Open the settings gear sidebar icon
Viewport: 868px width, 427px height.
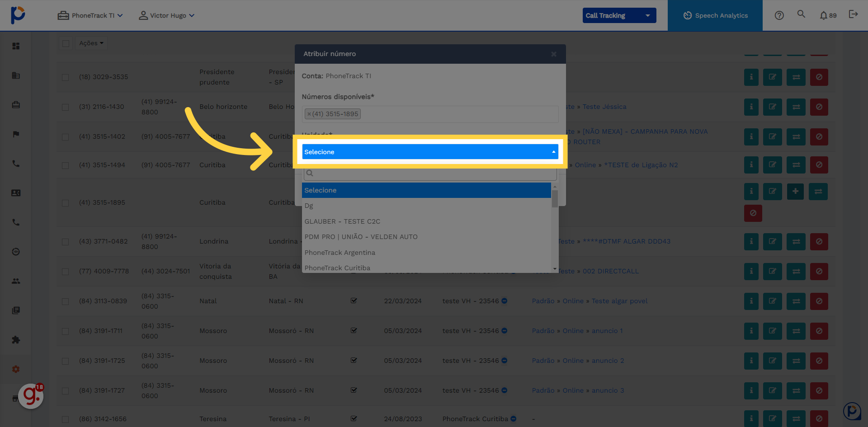pos(16,369)
